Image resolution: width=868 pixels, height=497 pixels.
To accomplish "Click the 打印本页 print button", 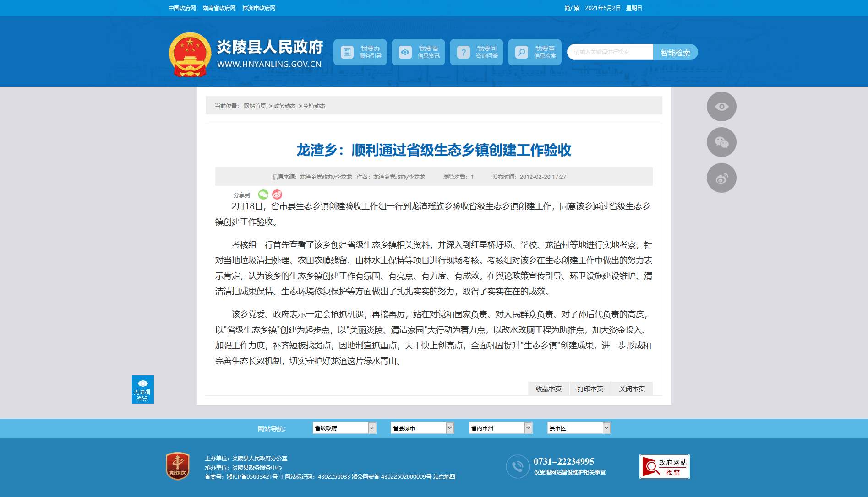I will click(x=590, y=389).
